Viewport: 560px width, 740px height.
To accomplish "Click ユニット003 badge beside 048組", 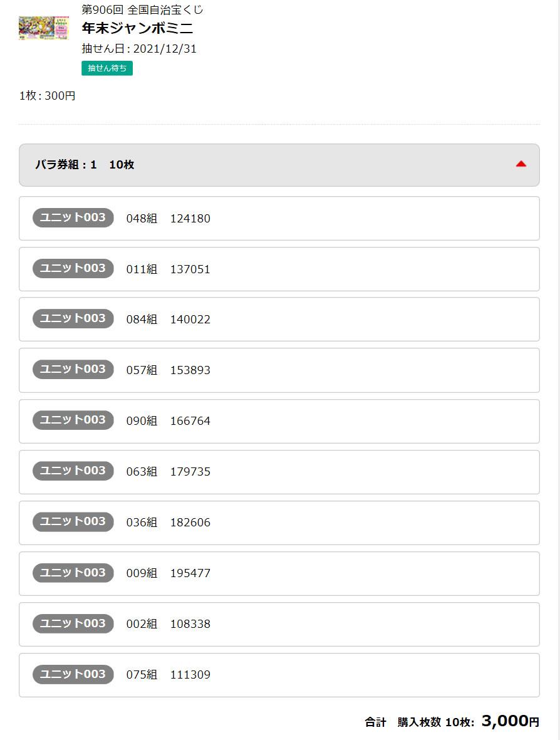I will [x=73, y=217].
